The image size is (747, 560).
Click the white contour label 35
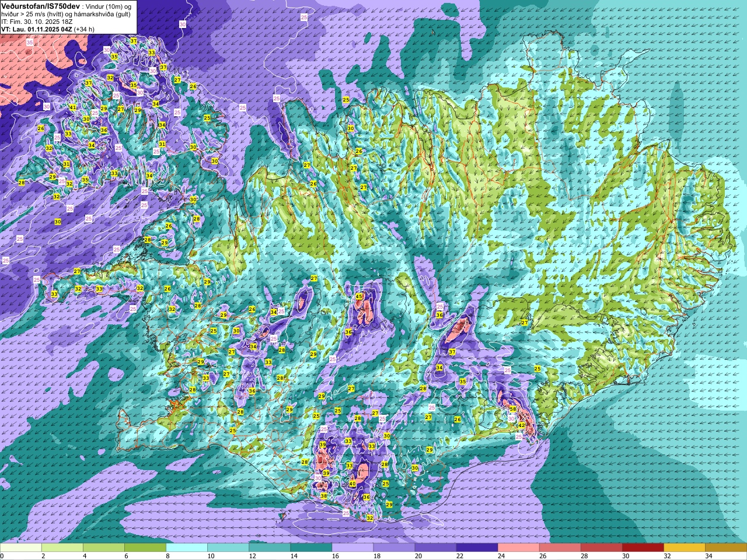pos(30,43)
